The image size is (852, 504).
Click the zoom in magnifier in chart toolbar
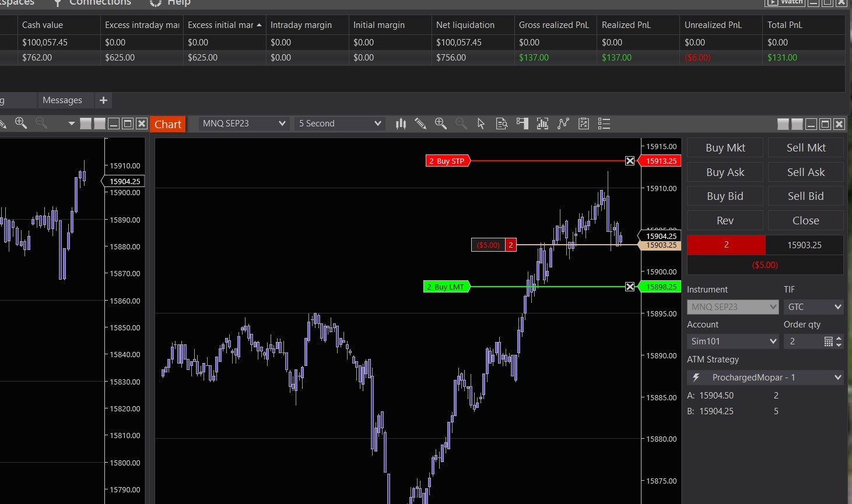[441, 124]
